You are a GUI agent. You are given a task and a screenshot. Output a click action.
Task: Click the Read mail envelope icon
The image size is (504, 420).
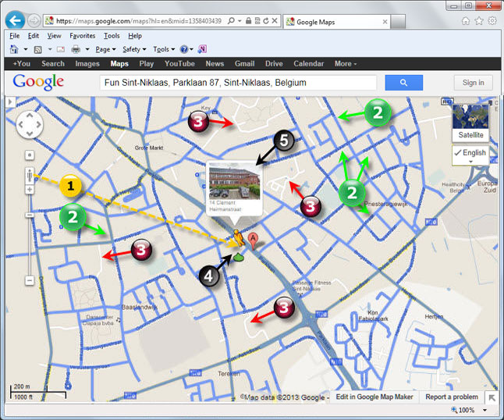(61, 49)
